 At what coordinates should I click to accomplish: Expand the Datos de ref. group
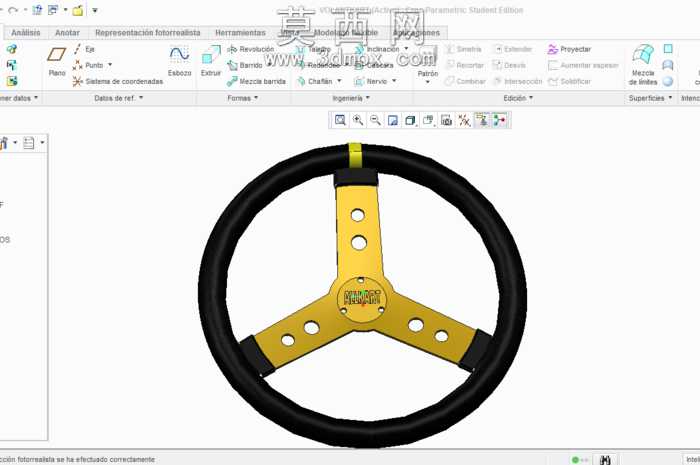pyautogui.click(x=119, y=98)
